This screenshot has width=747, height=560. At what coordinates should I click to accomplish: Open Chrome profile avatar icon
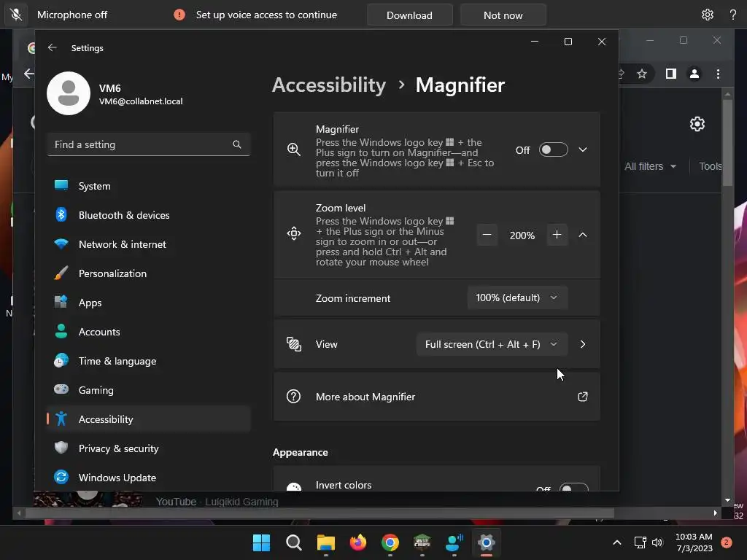(694, 74)
